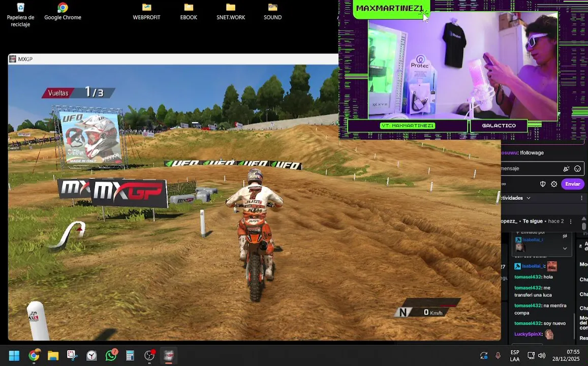Open the Windows Start menu
The image size is (588, 366).
14,355
